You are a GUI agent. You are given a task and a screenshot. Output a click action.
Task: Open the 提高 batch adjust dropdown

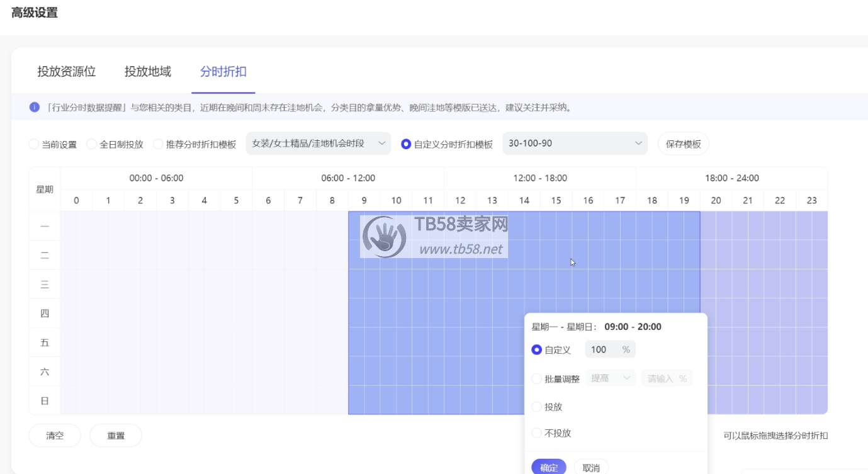tap(610, 378)
